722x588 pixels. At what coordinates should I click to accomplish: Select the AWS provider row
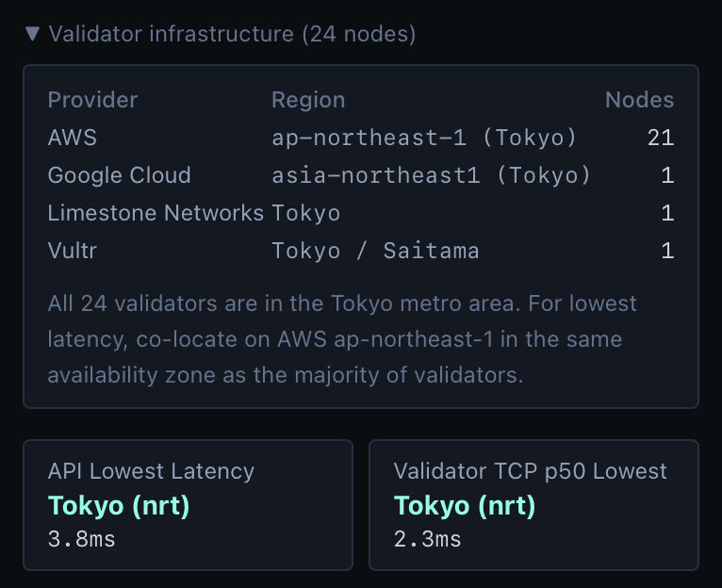point(73,138)
